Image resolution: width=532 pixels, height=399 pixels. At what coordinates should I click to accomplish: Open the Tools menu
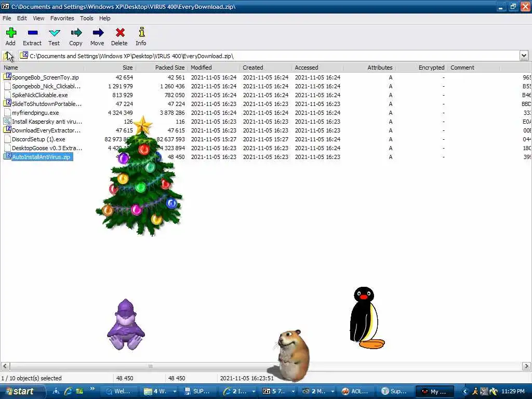pos(87,18)
